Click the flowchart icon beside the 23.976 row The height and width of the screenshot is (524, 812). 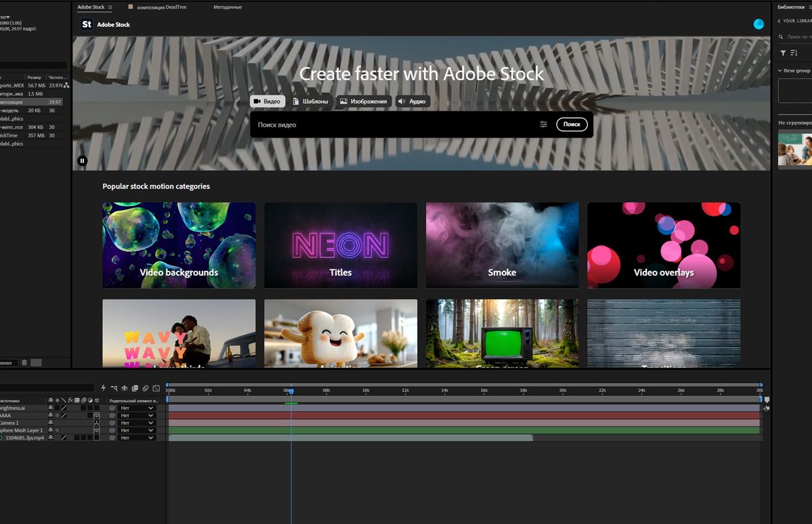[66, 85]
